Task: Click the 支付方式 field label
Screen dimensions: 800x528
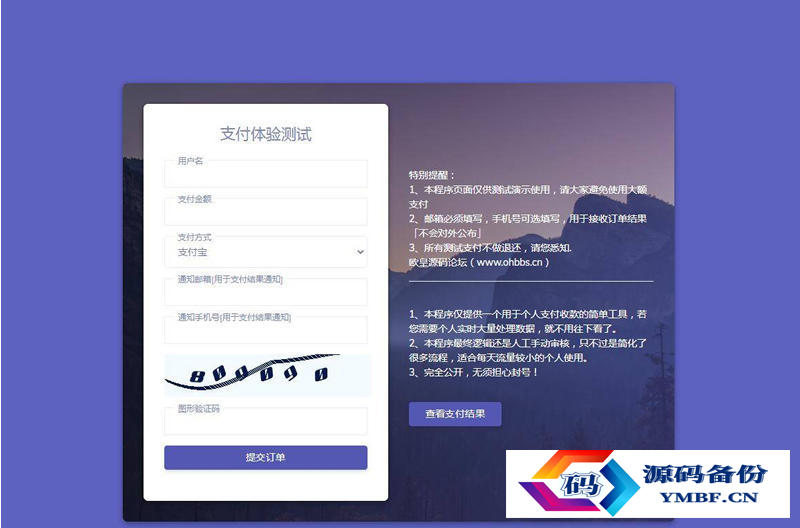Action: [x=194, y=237]
